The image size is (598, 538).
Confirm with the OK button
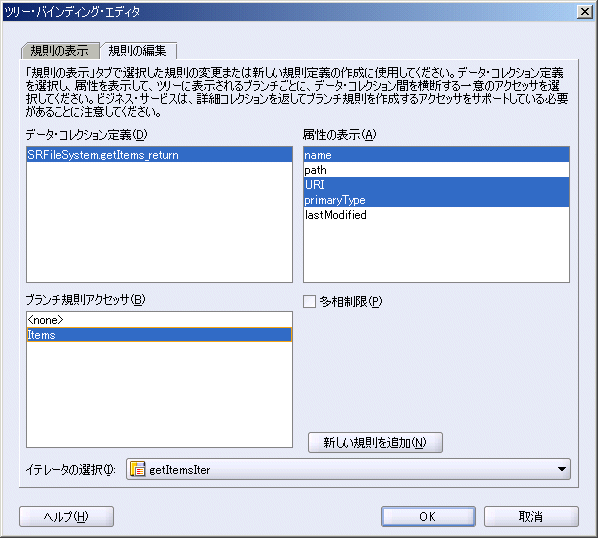[428, 517]
